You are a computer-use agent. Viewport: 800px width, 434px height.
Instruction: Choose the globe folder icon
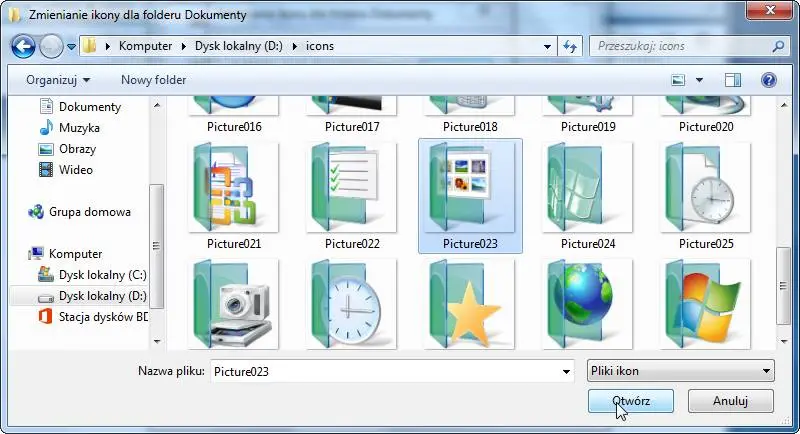point(587,304)
